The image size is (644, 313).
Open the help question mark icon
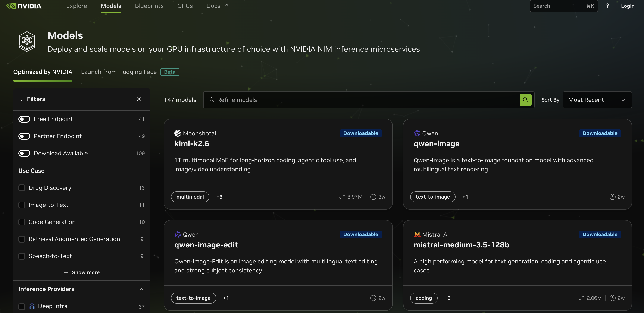coord(607,6)
